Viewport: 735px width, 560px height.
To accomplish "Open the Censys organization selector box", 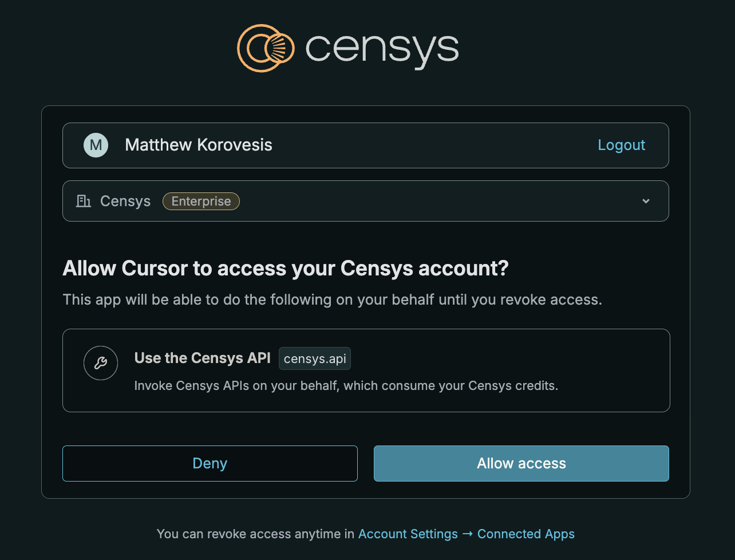I will 366,201.
